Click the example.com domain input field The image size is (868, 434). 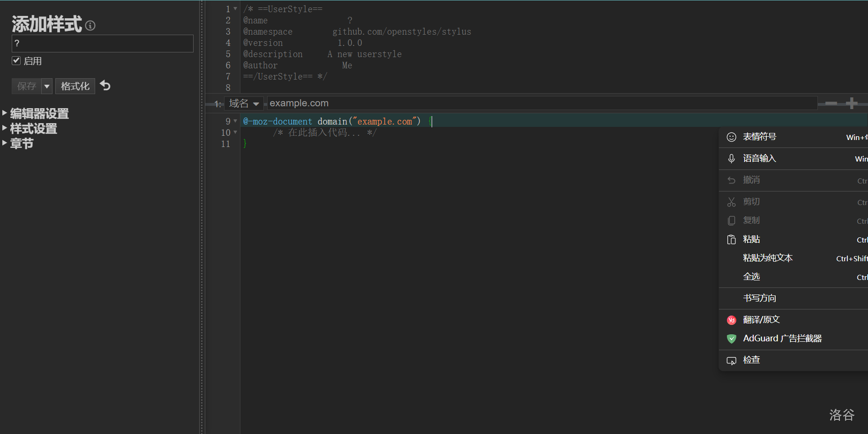[541, 103]
